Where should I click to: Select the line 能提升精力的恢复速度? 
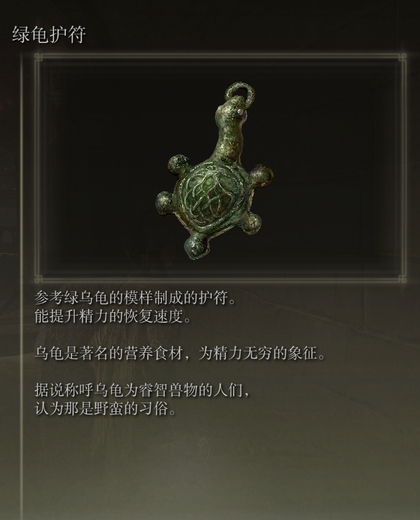coord(113,316)
